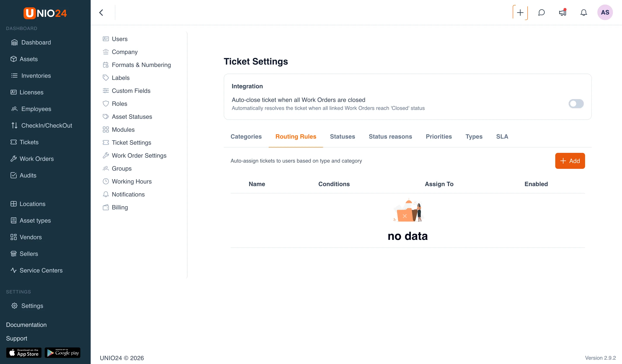Open Company settings
This screenshot has width=622, height=364.
[x=124, y=52]
